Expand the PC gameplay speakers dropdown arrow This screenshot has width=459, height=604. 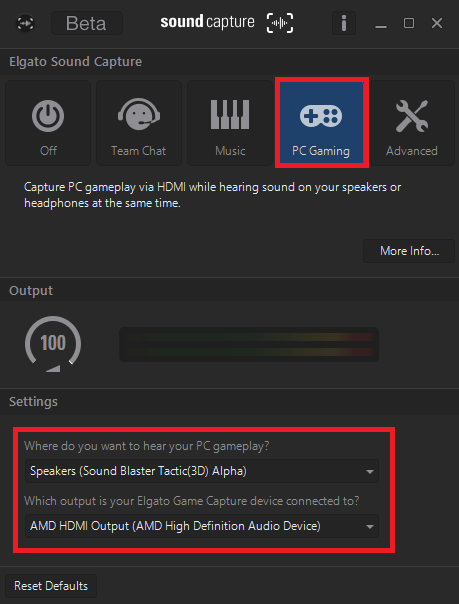370,471
